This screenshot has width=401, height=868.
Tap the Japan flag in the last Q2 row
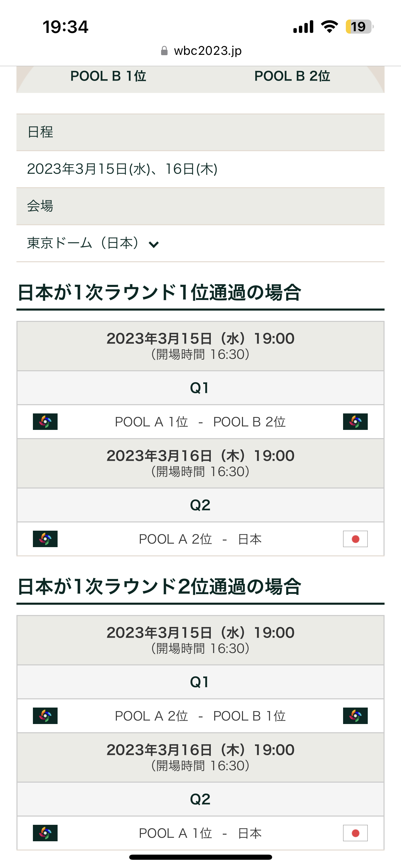pos(355,833)
